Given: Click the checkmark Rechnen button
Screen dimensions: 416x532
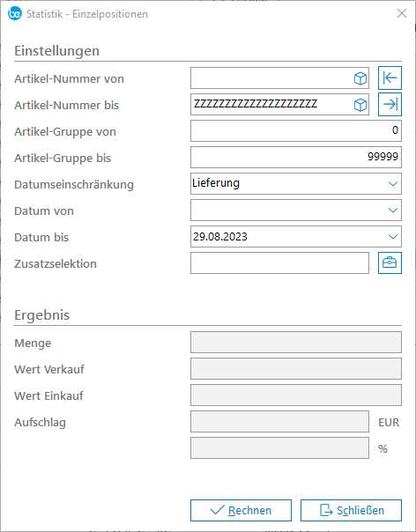Looking at the screenshot, I should pos(241,510).
